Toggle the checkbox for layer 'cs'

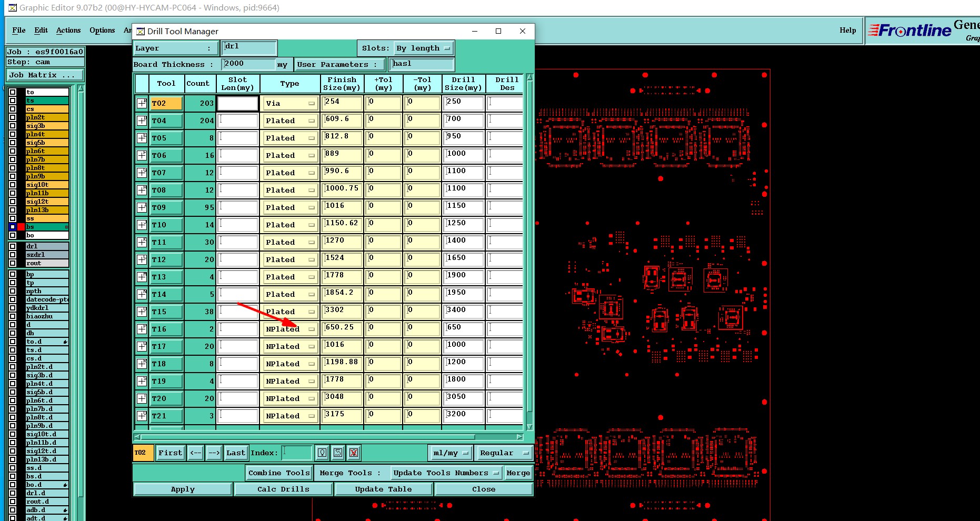13,109
